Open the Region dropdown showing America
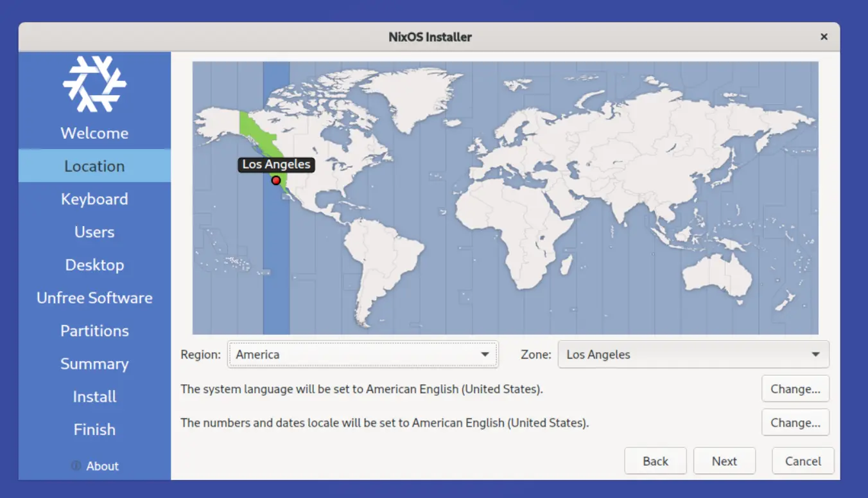Image resolution: width=868 pixels, height=498 pixels. [x=363, y=355]
